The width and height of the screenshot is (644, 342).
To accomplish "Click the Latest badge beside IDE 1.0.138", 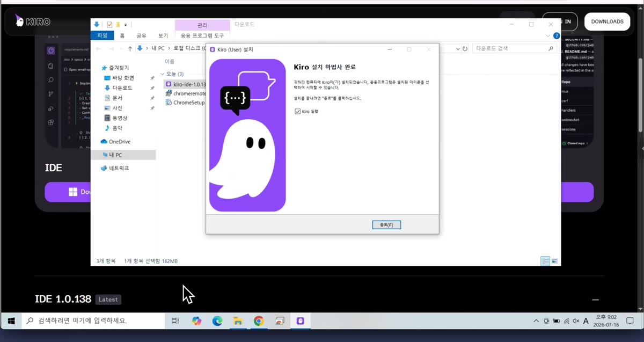I will pyautogui.click(x=108, y=300).
